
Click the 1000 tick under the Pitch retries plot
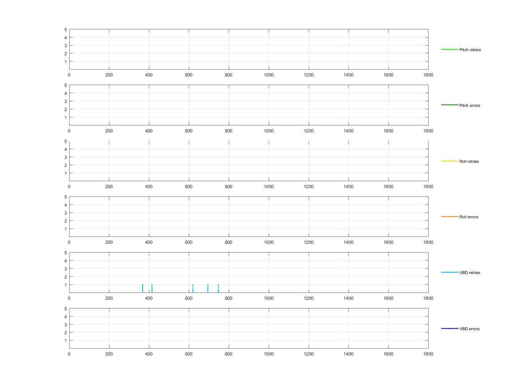tap(269, 75)
